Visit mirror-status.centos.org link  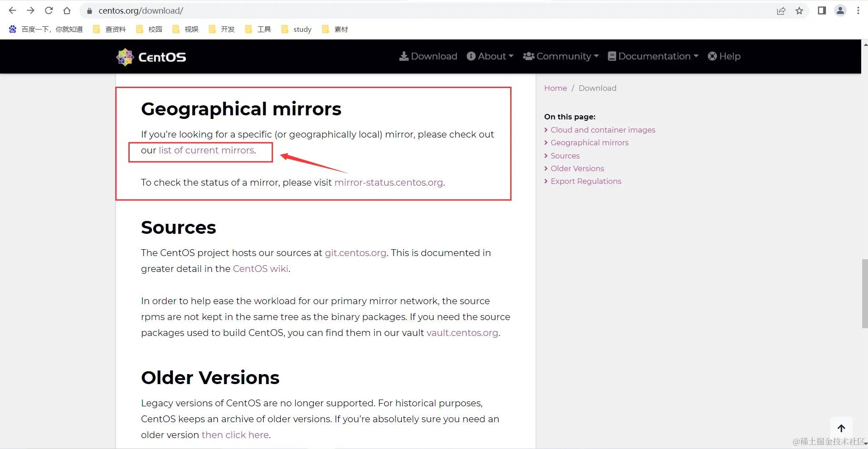click(389, 183)
